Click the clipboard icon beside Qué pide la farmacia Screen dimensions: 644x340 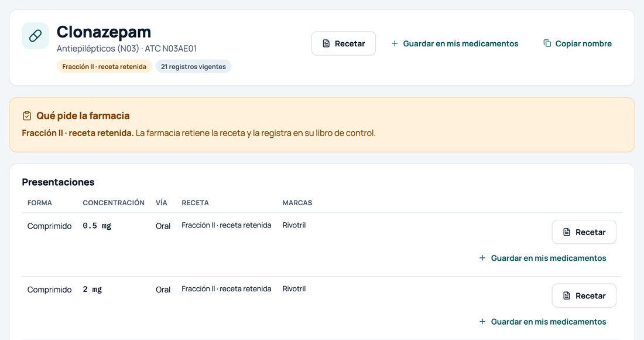pyautogui.click(x=27, y=116)
